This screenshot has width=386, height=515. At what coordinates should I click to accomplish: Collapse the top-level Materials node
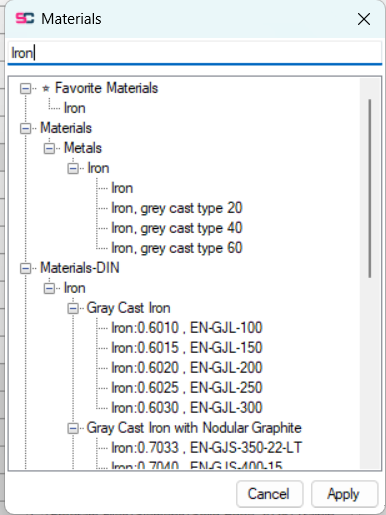[x=25, y=129]
